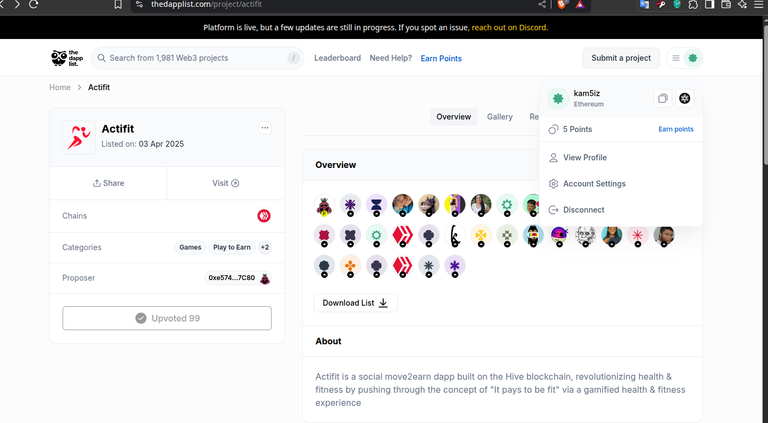768x423 pixels.
Task: Switch to the Gallery tab
Action: (500, 117)
